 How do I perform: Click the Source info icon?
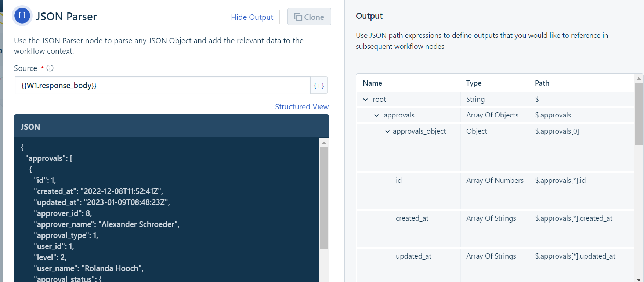pyautogui.click(x=50, y=68)
